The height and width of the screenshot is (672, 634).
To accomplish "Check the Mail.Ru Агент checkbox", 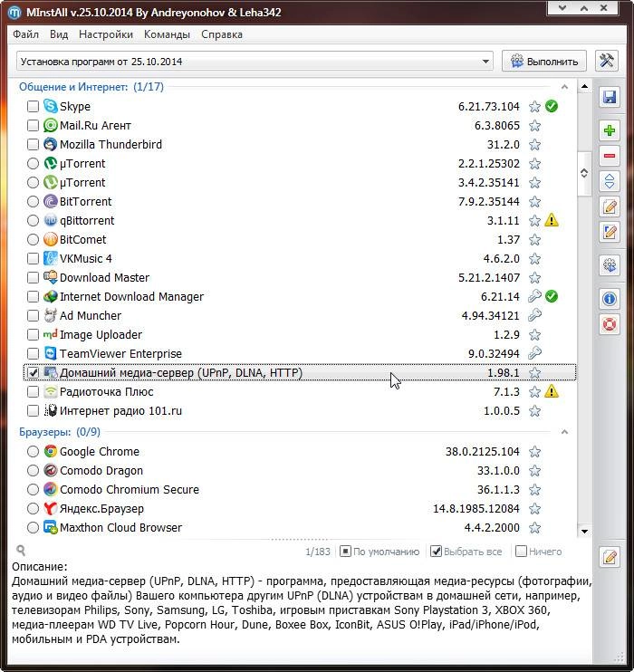I will (33, 125).
